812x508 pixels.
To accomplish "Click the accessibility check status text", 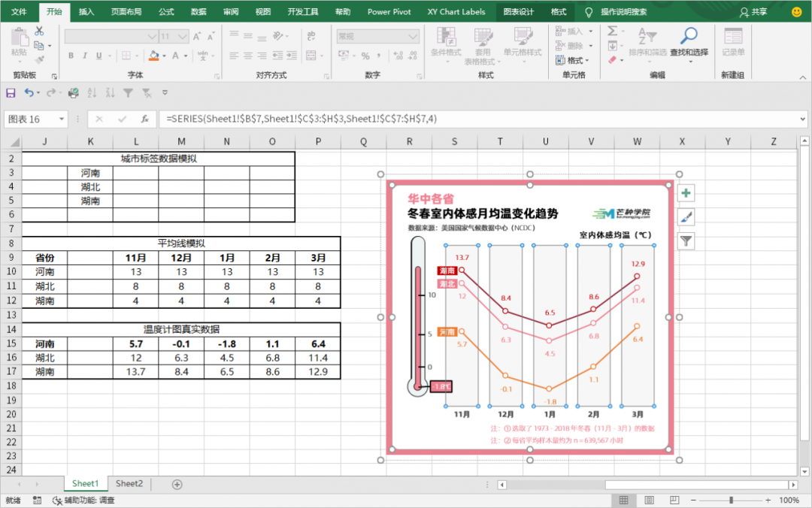I will pos(83,500).
